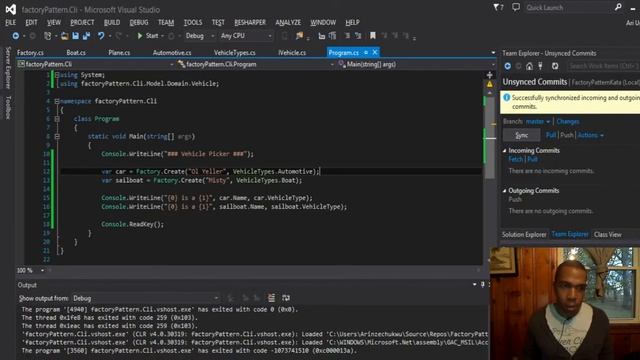Viewport: 640px width, 360px height.
Task: Click the bookmark toggle toolbar icon
Action: [x=373, y=36]
